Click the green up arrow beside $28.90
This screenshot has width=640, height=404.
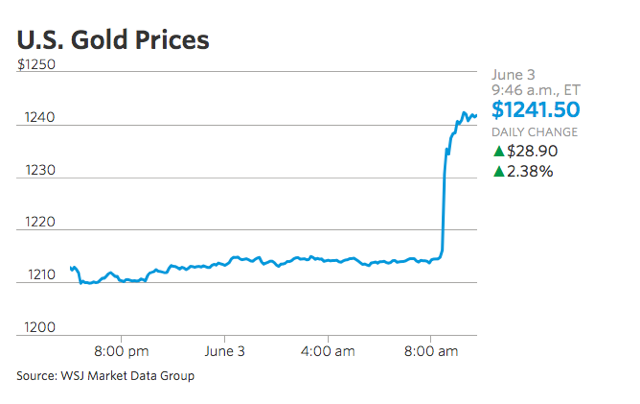[499, 151]
